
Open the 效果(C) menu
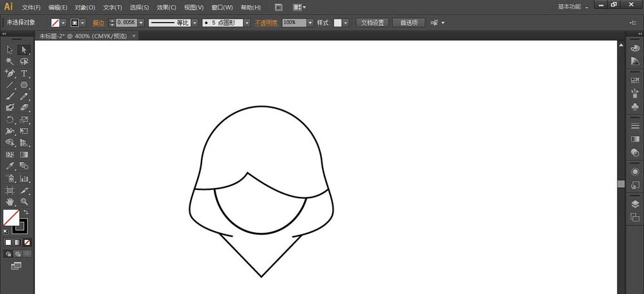[166, 8]
